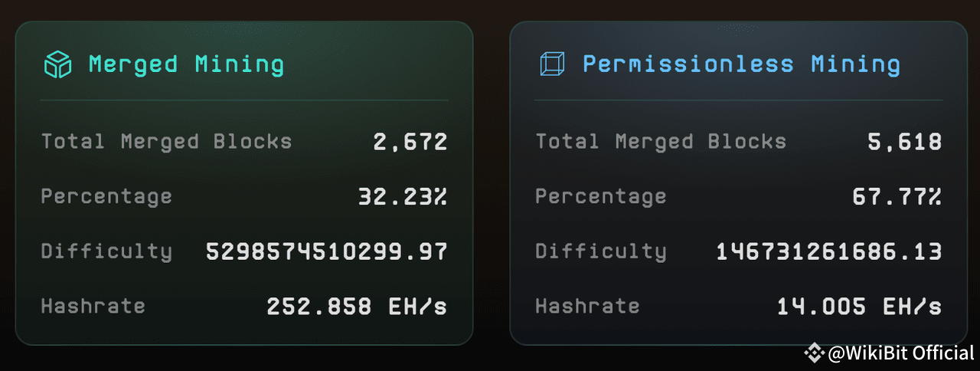Image resolution: width=980 pixels, height=371 pixels.
Task: Click the Difficulty label in Permissionless Mining card
Action: (601, 251)
